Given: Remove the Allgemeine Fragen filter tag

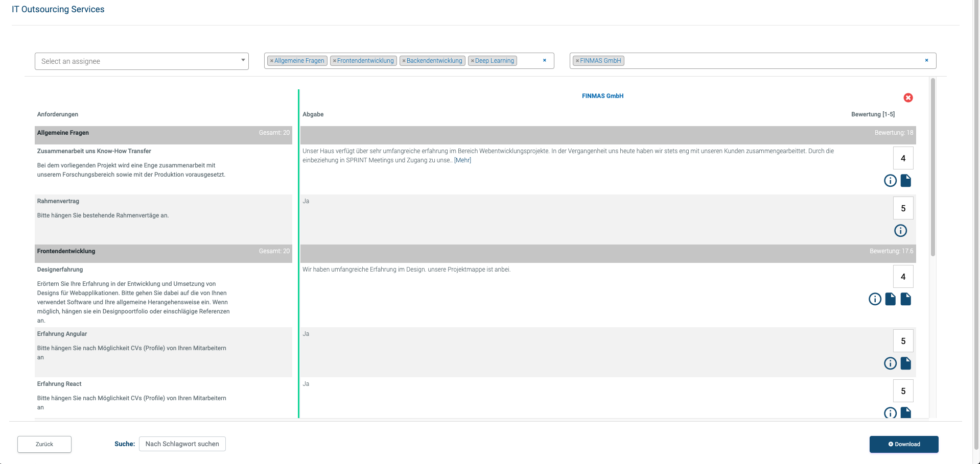Looking at the screenshot, I should (271, 61).
